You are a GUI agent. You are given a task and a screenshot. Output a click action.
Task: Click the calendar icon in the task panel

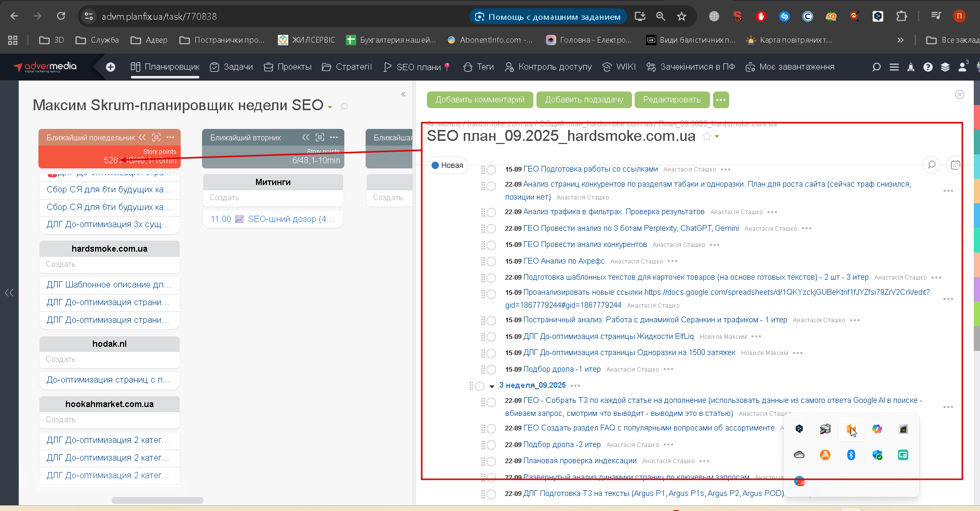(955, 165)
